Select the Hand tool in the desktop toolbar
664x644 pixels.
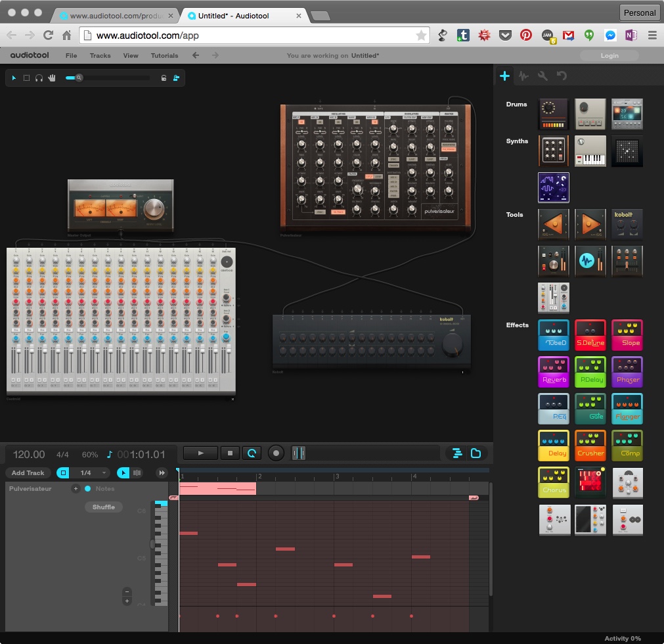pyautogui.click(x=52, y=78)
